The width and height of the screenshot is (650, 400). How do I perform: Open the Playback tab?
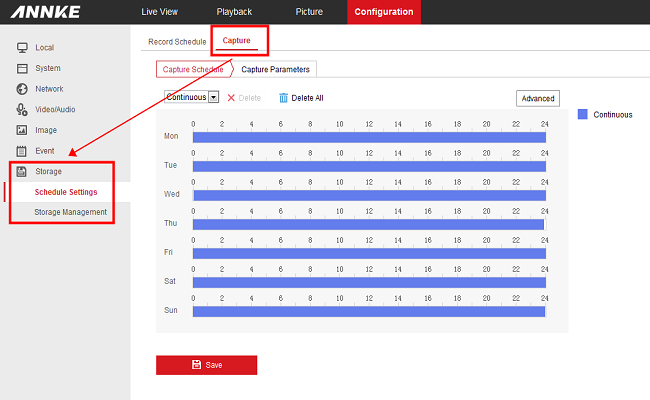(x=234, y=12)
